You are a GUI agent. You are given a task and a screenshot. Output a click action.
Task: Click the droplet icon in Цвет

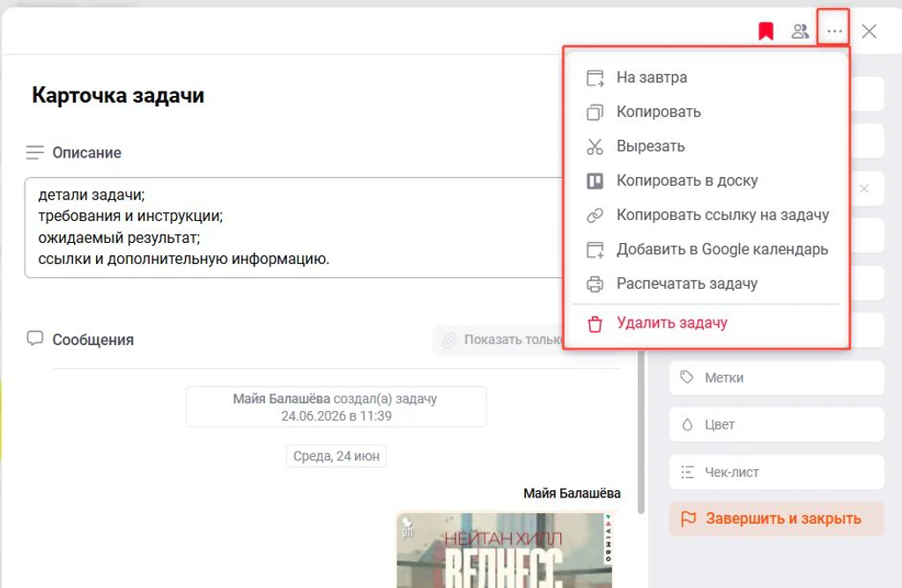pos(687,425)
